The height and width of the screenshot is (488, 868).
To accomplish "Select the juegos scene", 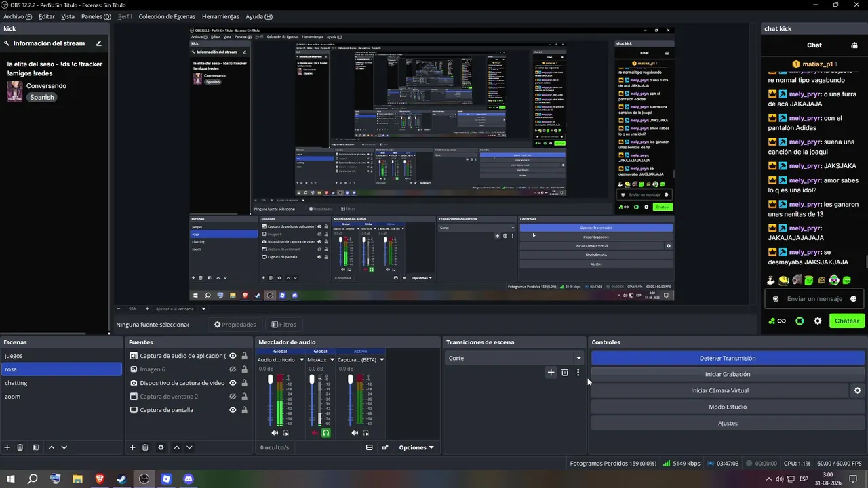I will (x=62, y=356).
